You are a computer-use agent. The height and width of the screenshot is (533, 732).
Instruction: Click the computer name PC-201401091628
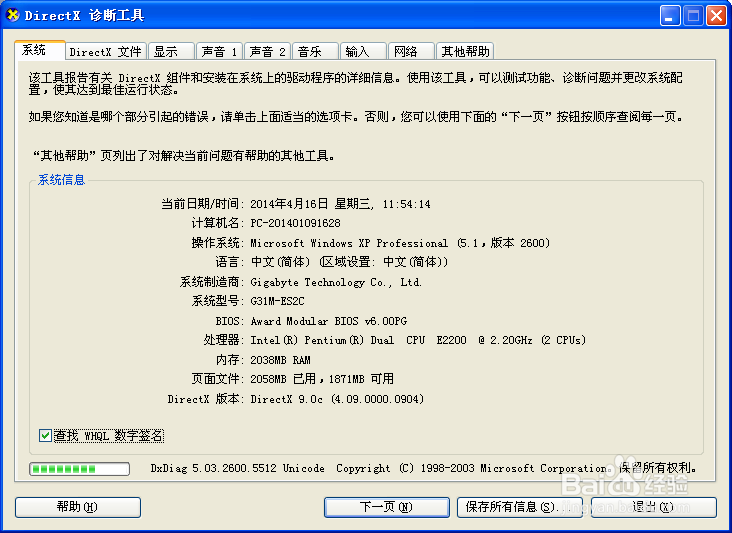[x=296, y=223]
